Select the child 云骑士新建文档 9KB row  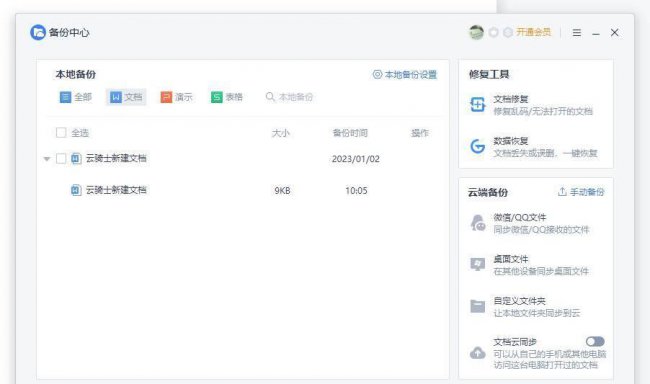(x=243, y=190)
